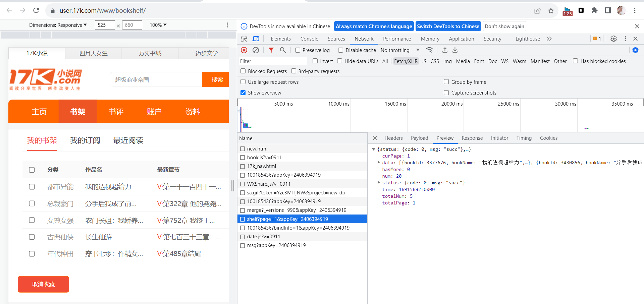Toggle the network filter funnel icon
Image resolution: width=644 pixels, height=304 pixels.
[271, 50]
